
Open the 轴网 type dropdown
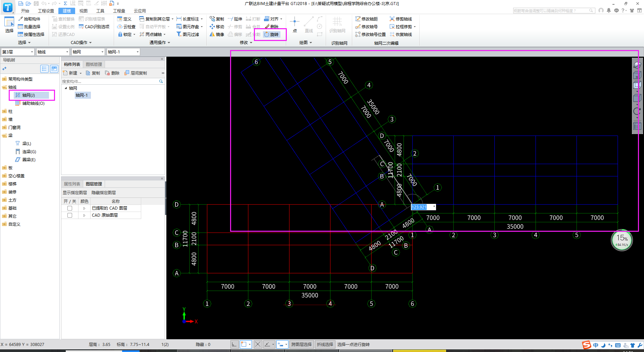(x=88, y=52)
